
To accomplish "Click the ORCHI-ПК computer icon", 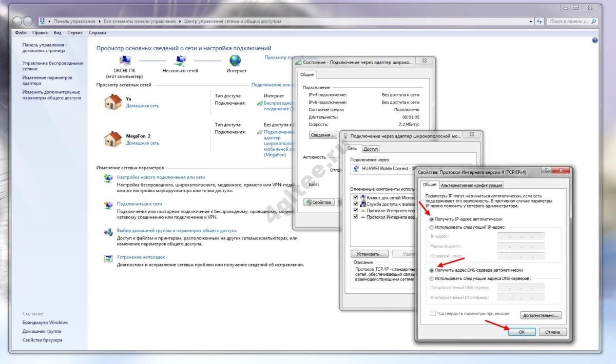I will coord(125,60).
